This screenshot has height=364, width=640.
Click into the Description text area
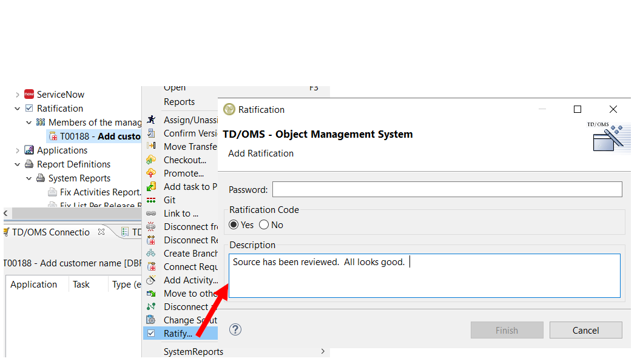[x=425, y=276]
